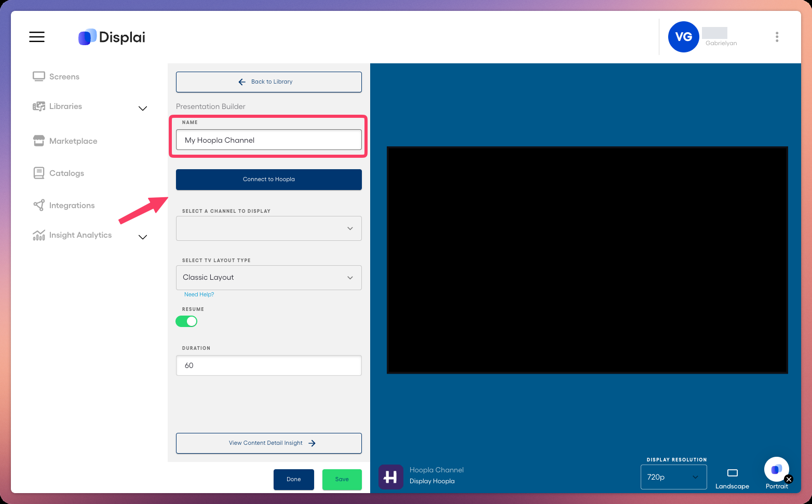Image resolution: width=812 pixels, height=504 pixels.
Task: Open Integrations from sidebar
Action: [x=72, y=205]
